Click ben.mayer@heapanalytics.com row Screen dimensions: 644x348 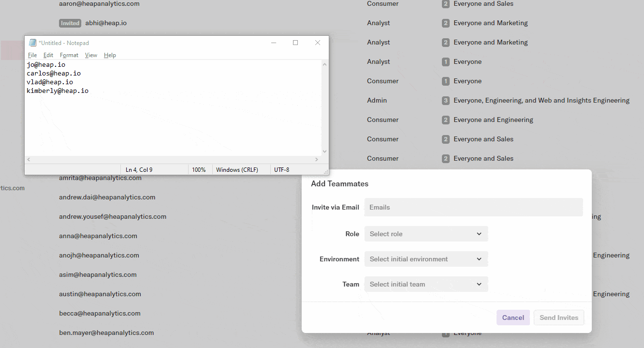tap(106, 333)
